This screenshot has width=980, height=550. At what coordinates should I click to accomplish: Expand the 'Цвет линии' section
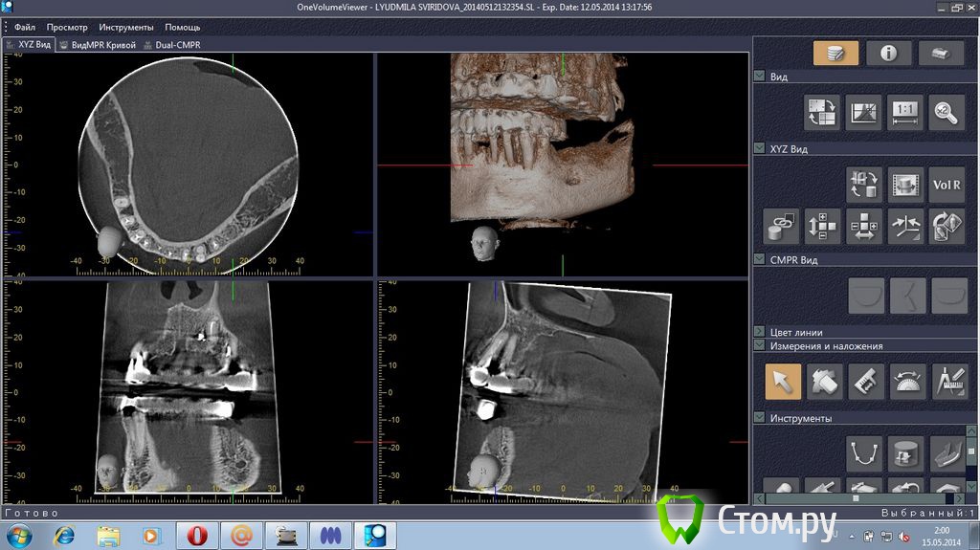(x=759, y=332)
